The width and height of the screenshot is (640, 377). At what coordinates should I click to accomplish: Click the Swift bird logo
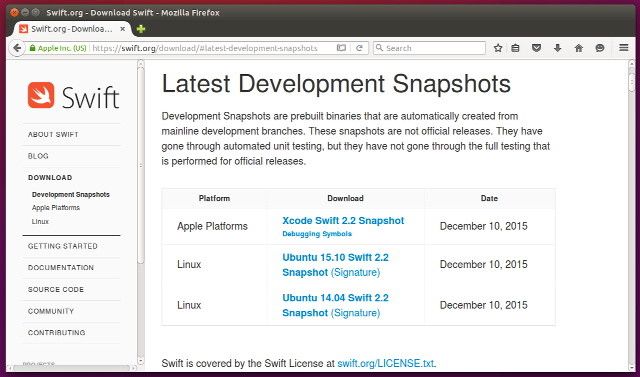[x=41, y=95]
